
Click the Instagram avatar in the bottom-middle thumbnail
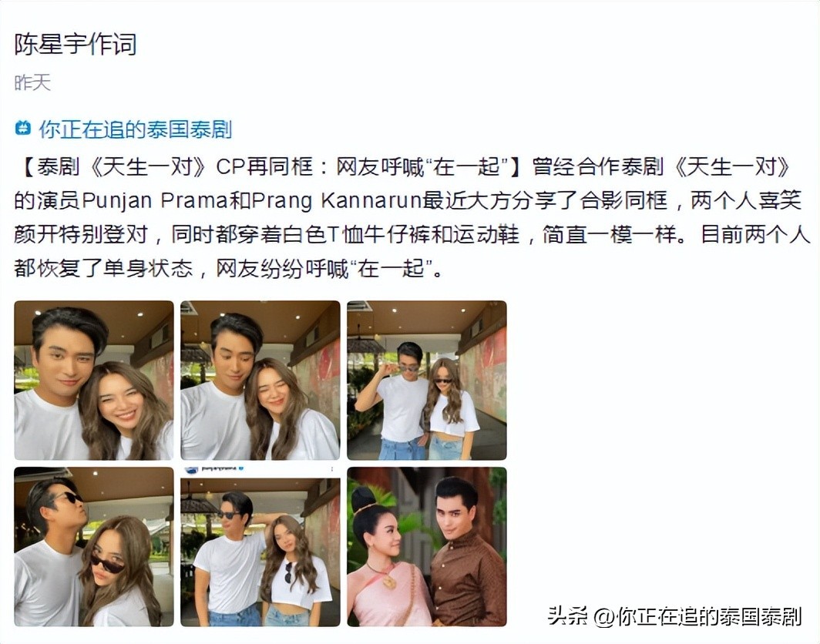click(x=191, y=469)
